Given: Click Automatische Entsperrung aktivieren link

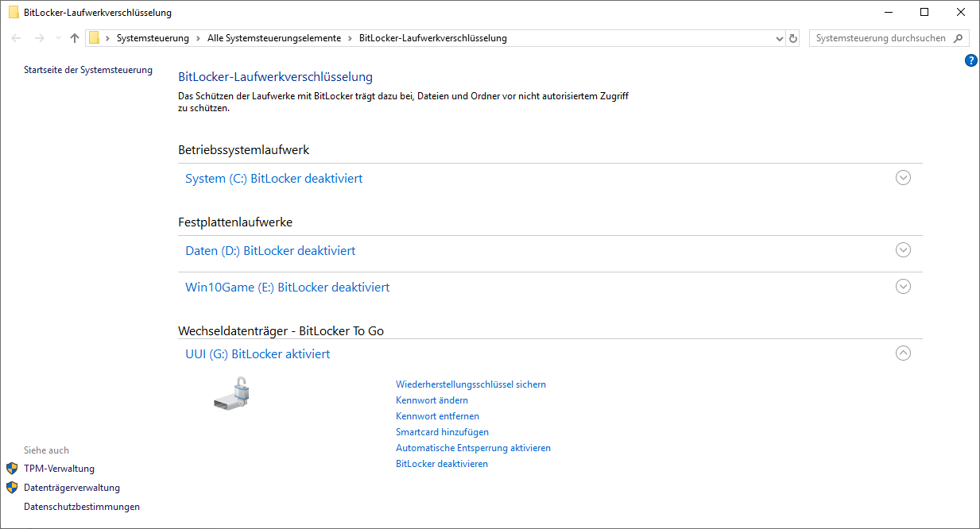Looking at the screenshot, I should (473, 448).
